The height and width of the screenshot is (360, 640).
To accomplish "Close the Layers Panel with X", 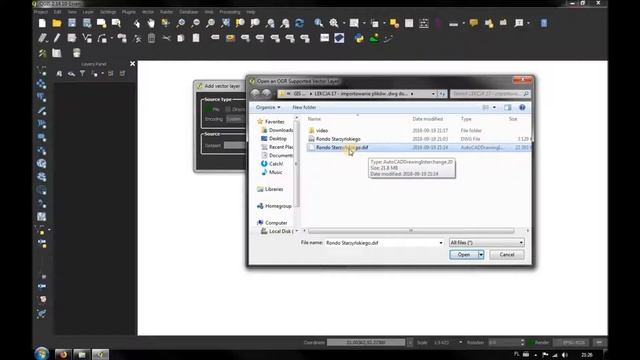I will 132,64.
